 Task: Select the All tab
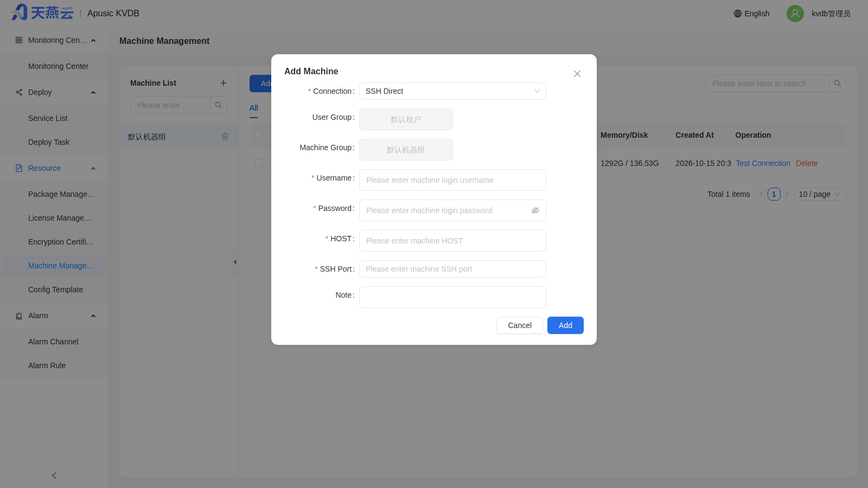tap(254, 108)
